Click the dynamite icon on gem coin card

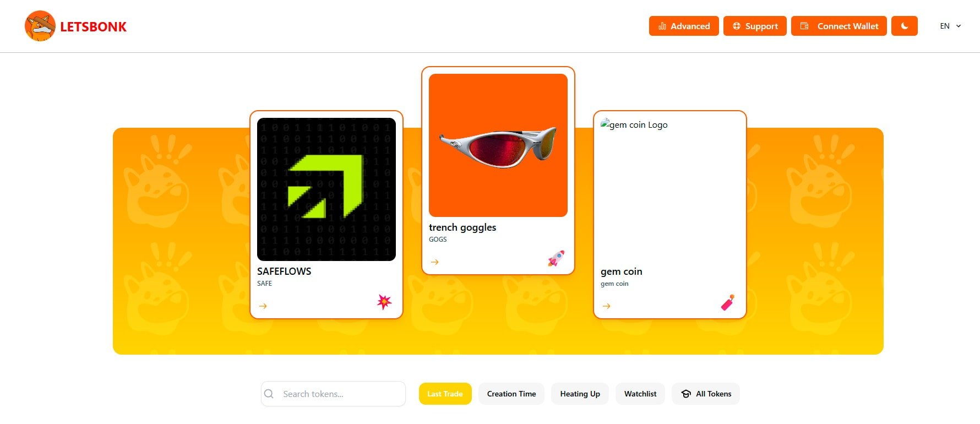728,302
